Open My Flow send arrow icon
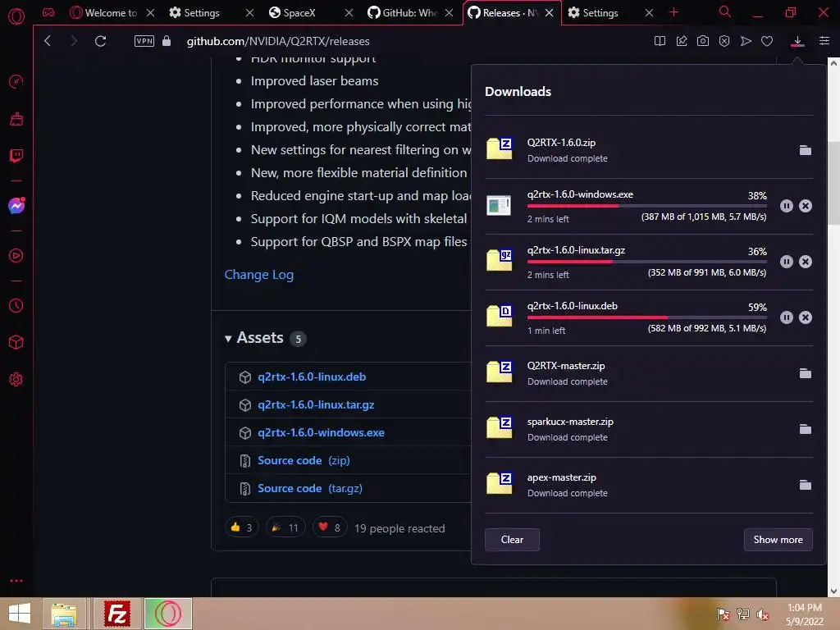 (x=746, y=41)
